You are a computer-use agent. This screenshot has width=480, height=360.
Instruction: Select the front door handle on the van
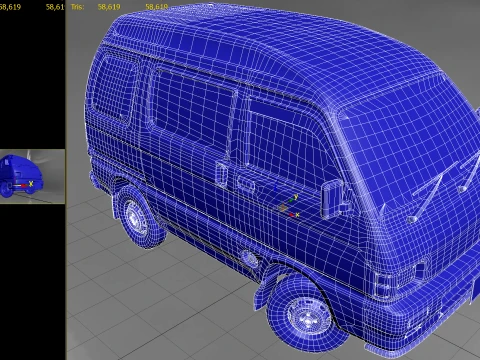click(245, 184)
